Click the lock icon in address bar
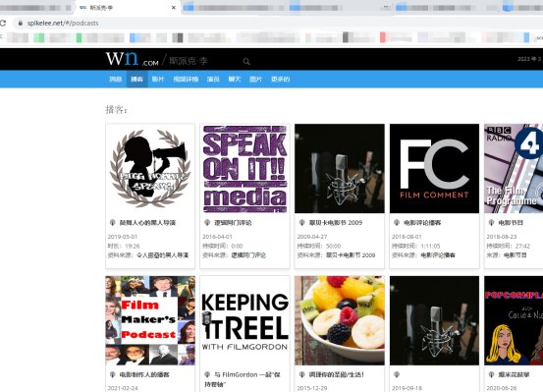Viewport: 543px width, 392px height. point(20,23)
